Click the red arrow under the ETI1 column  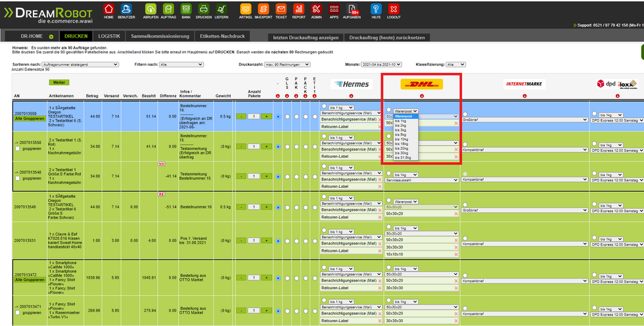click(x=314, y=96)
